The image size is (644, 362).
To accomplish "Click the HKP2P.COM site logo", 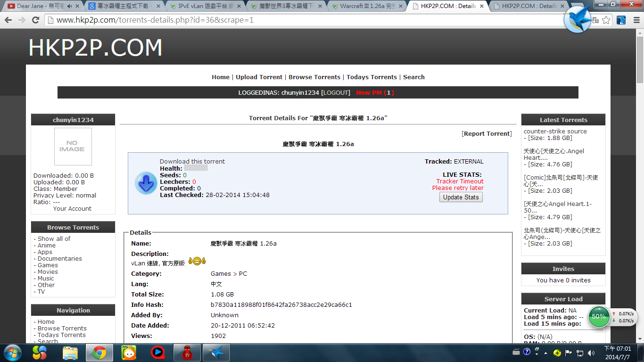I will tap(96, 48).
